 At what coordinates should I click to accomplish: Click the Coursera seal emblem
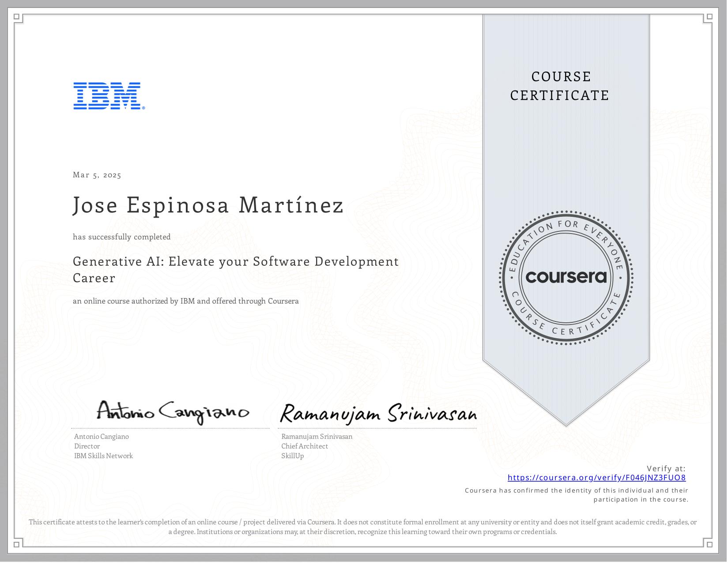(x=566, y=278)
